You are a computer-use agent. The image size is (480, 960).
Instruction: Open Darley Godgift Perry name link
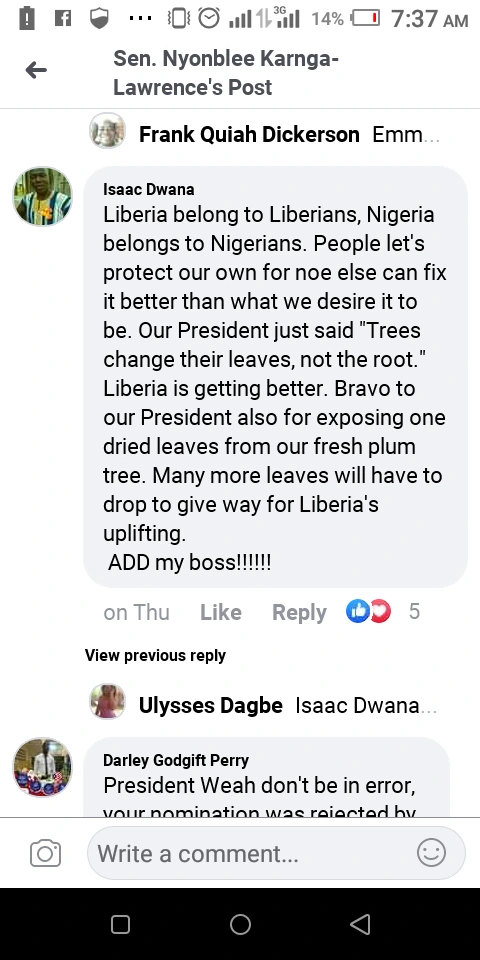[176, 760]
